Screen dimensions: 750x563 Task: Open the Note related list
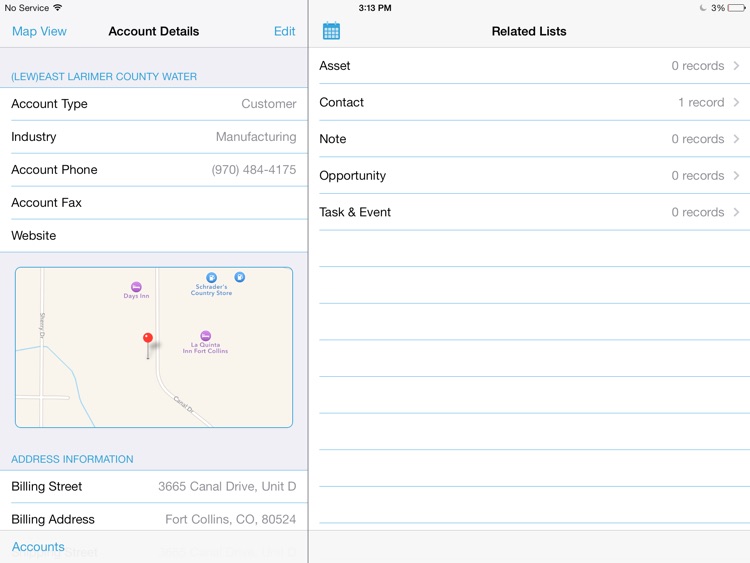coord(529,139)
